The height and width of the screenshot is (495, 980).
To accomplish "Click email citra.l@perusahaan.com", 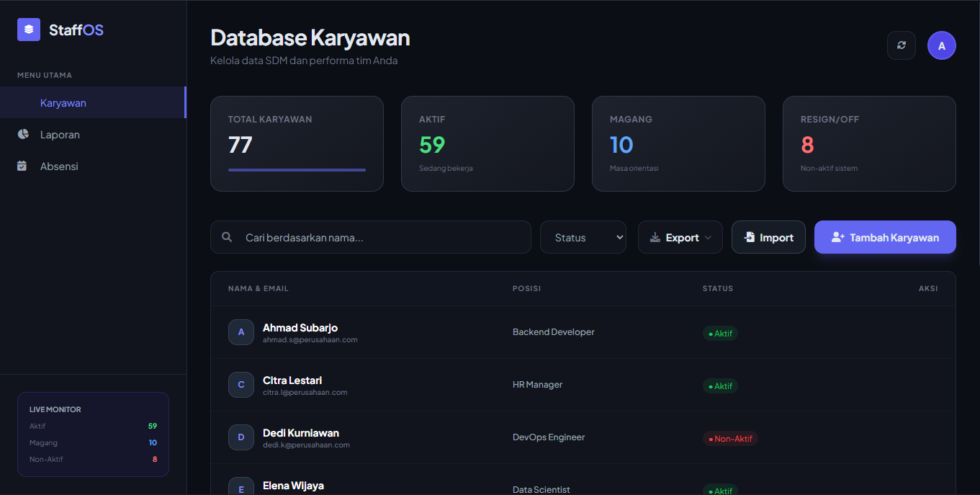I will click(305, 393).
